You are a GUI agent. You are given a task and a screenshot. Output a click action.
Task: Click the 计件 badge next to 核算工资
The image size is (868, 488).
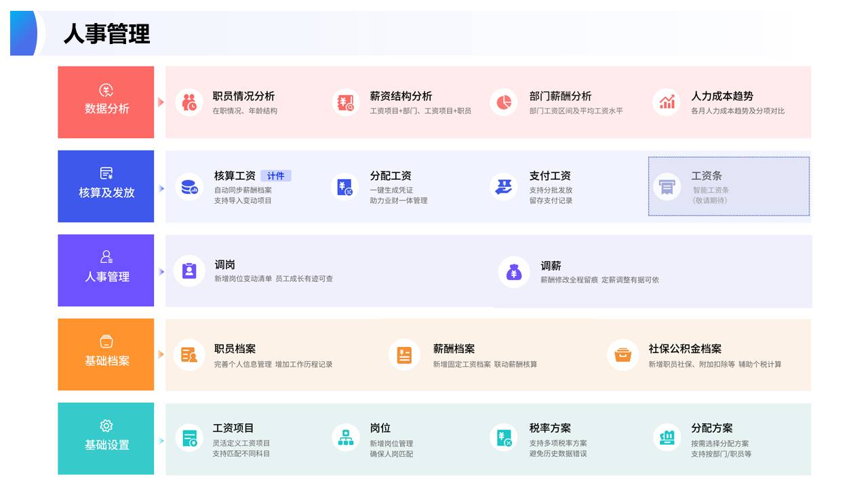(275, 176)
